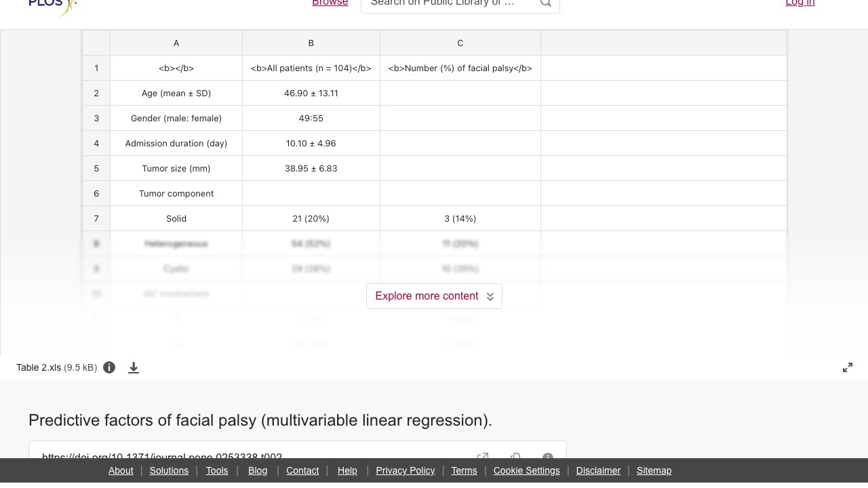The width and height of the screenshot is (868, 488).
Task: Click the 'All patients (n = 104)' header cell
Action: (x=311, y=68)
